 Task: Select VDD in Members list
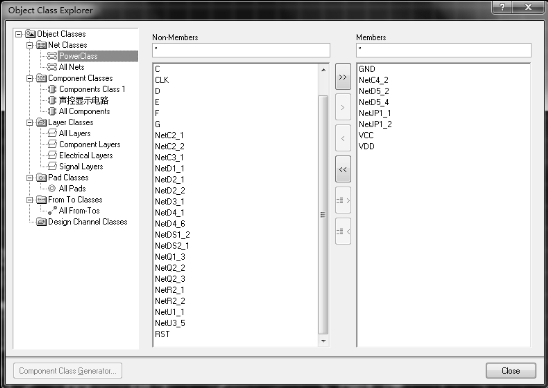coord(366,146)
